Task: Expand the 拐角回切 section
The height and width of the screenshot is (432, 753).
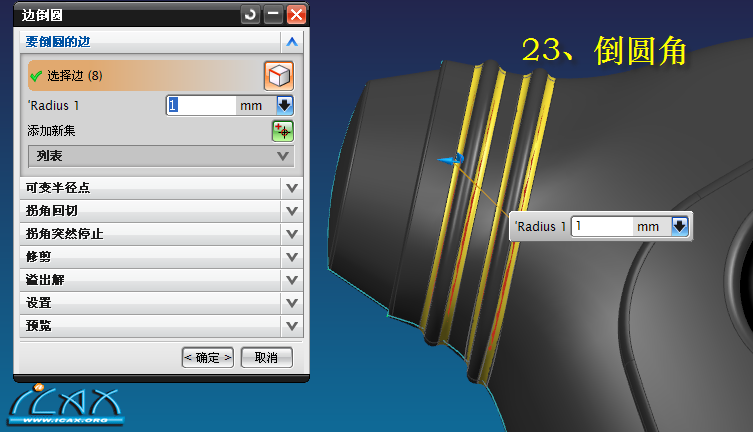Action: [x=291, y=211]
